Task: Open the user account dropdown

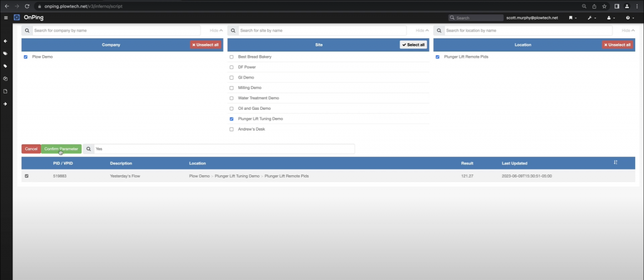Action: pos(611,18)
